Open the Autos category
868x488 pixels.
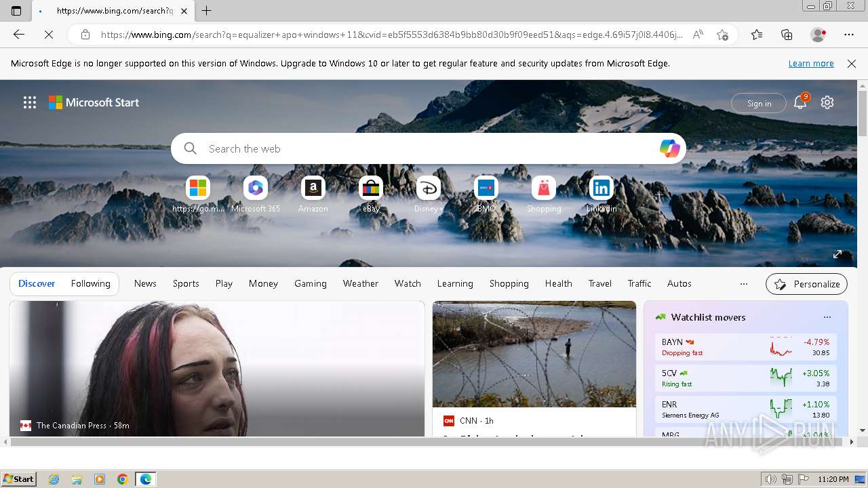[x=679, y=284]
